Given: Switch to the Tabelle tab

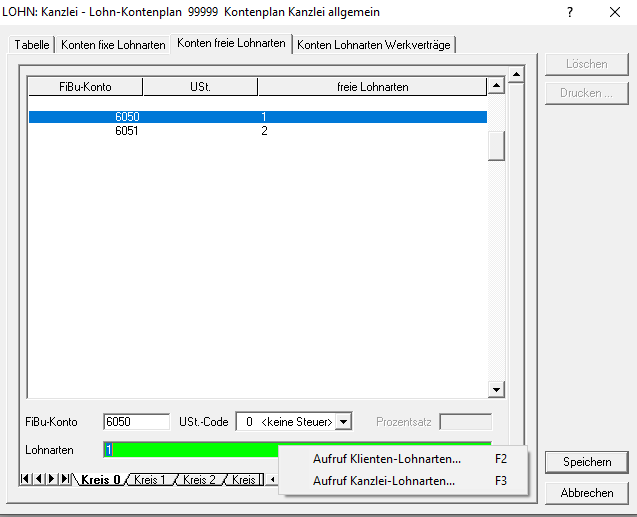Looking at the screenshot, I should tap(32, 45).
